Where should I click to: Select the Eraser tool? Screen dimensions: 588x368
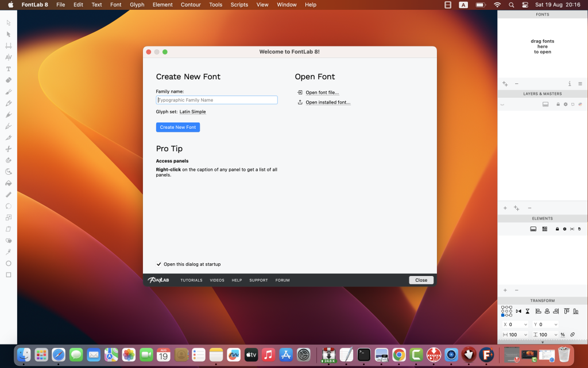click(x=8, y=80)
